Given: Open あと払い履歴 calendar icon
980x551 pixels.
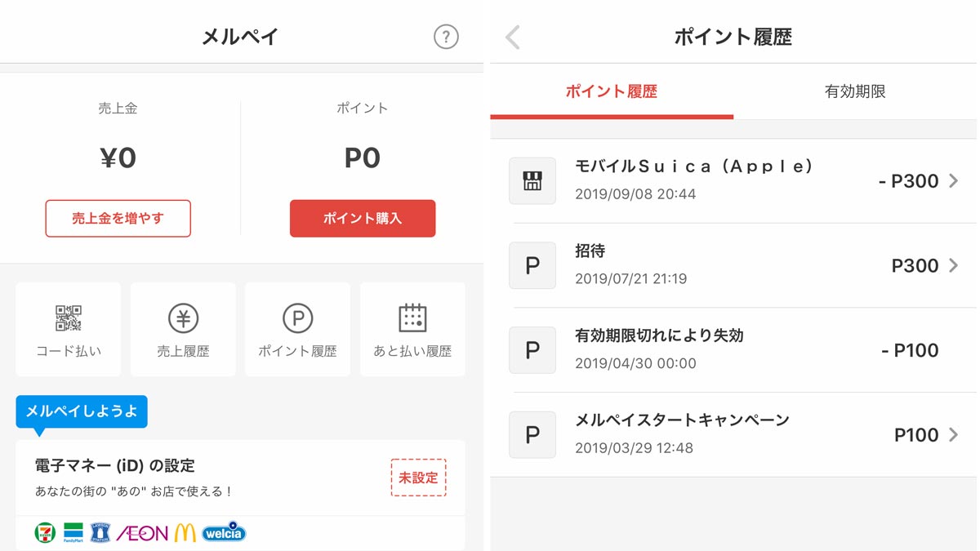Looking at the screenshot, I should (x=412, y=318).
